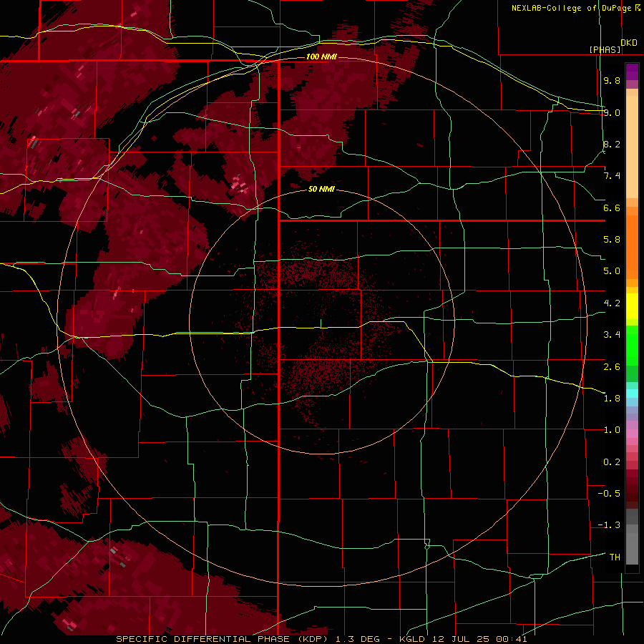The image size is (644, 644).
Task: Click the KGLD station identifier in caption
Action: click(411, 639)
